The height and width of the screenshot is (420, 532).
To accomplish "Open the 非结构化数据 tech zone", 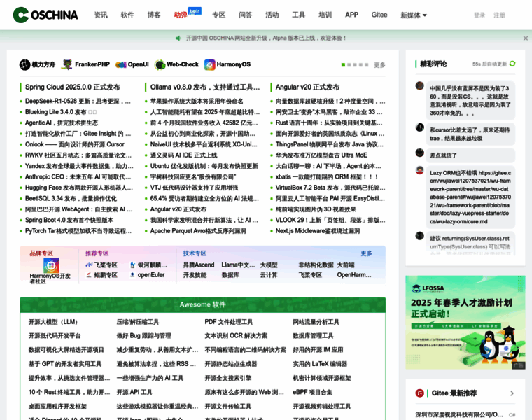I will pyautogui.click(x=316, y=265).
